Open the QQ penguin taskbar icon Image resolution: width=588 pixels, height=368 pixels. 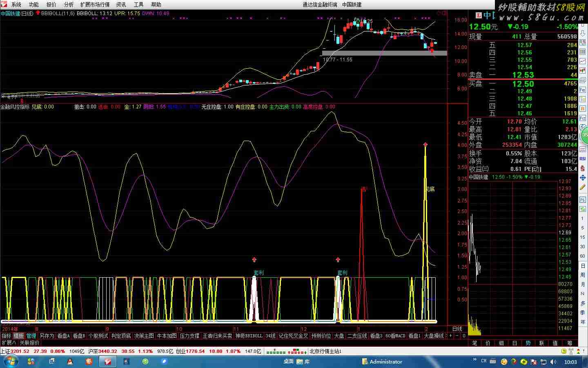pyautogui.click(x=70, y=361)
